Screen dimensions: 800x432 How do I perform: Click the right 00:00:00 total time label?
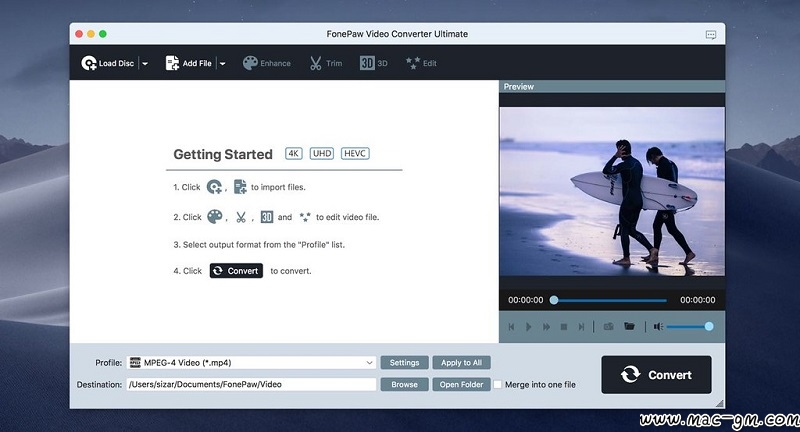pyautogui.click(x=697, y=300)
